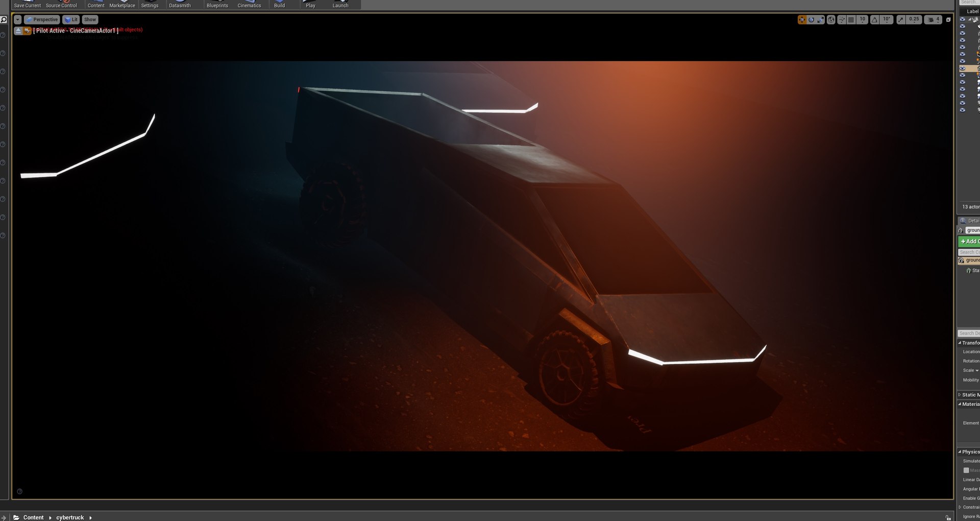Select the Rotate gizmo tool
The height and width of the screenshot is (521, 980).
coord(811,20)
